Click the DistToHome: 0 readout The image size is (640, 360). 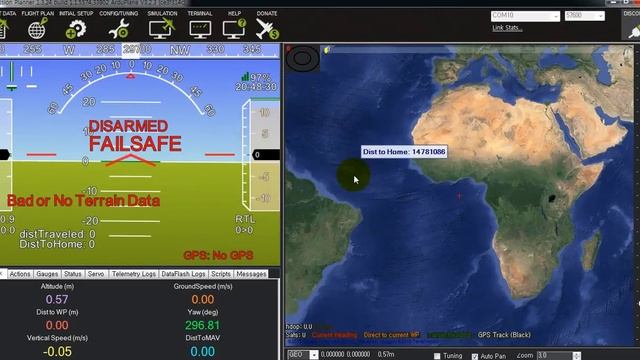point(57,244)
